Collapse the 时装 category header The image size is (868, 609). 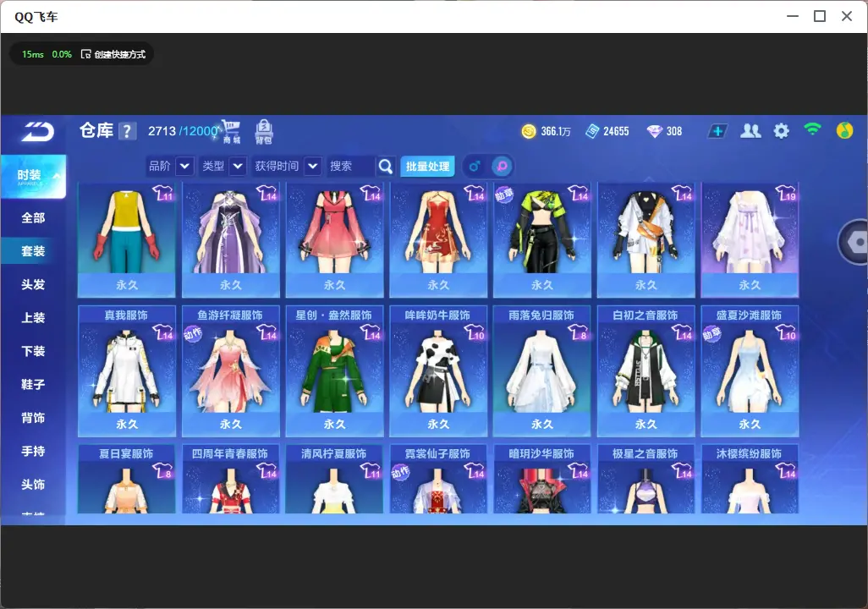[x=33, y=176]
